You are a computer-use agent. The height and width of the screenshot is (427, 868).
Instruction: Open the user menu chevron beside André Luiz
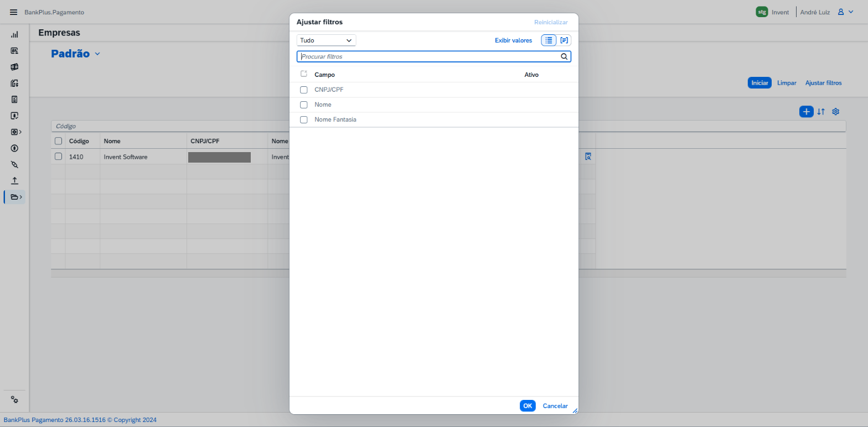click(x=850, y=12)
